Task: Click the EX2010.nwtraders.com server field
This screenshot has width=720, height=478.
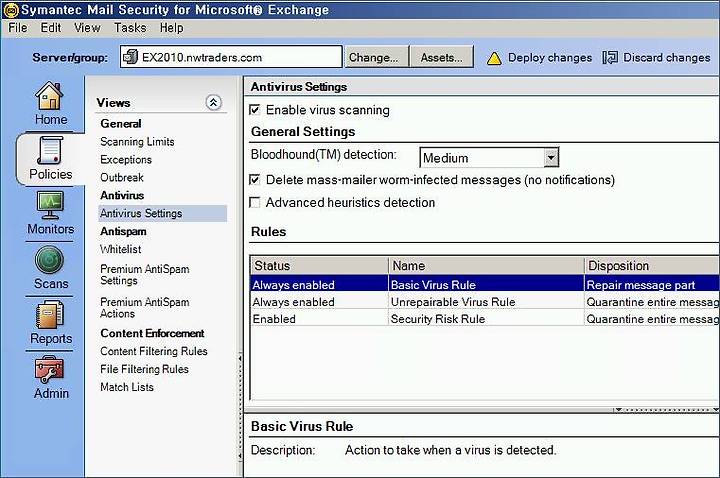Action: point(231,57)
